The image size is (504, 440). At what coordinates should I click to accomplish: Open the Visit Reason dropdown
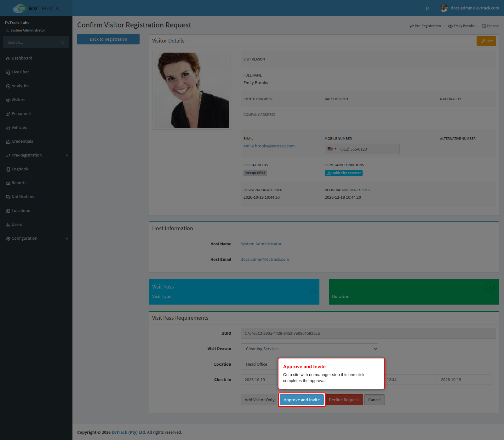pyautogui.click(x=309, y=349)
